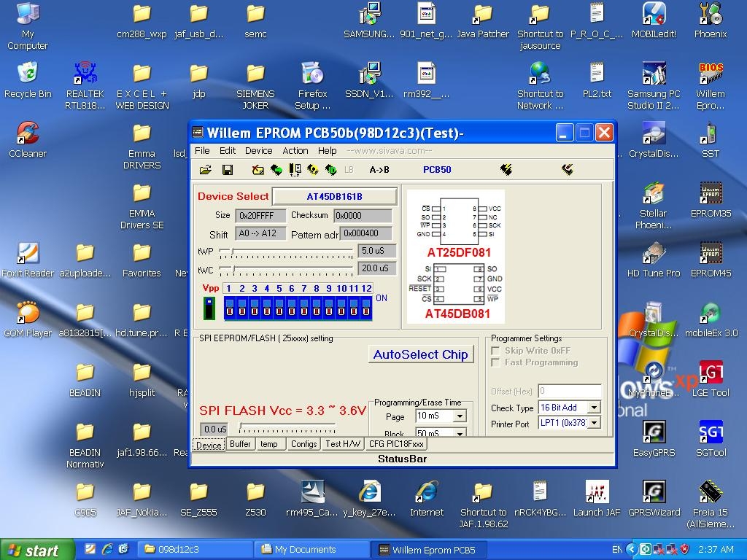Image resolution: width=747 pixels, height=560 pixels.
Task: Click the Willem Epro desktop shortcut
Action: pyautogui.click(x=711, y=87)
